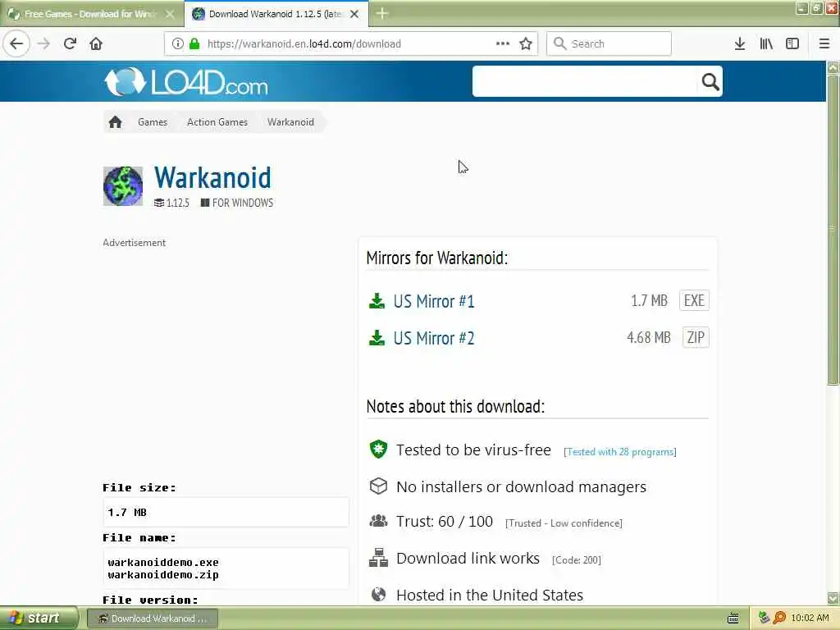This screenshot has width=840, height=630.
Task: Click the breadcrumb home icon
Action: pos(115,122)
